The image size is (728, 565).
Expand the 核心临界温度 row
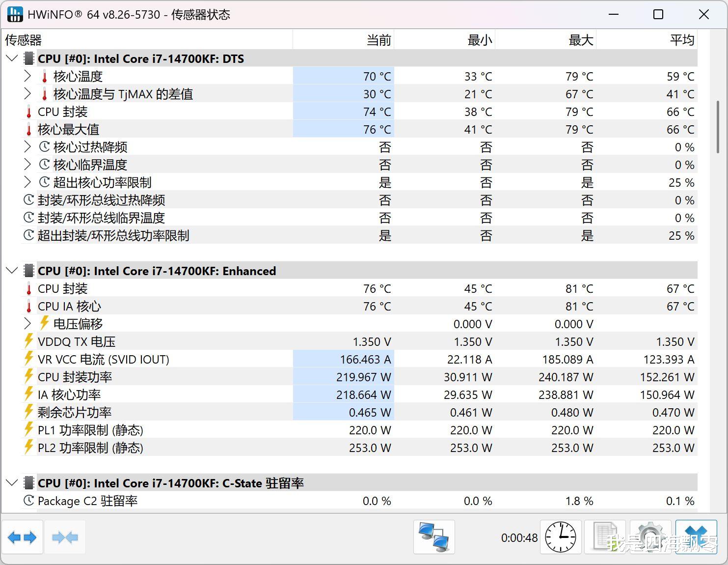click(x=27, y=165)
